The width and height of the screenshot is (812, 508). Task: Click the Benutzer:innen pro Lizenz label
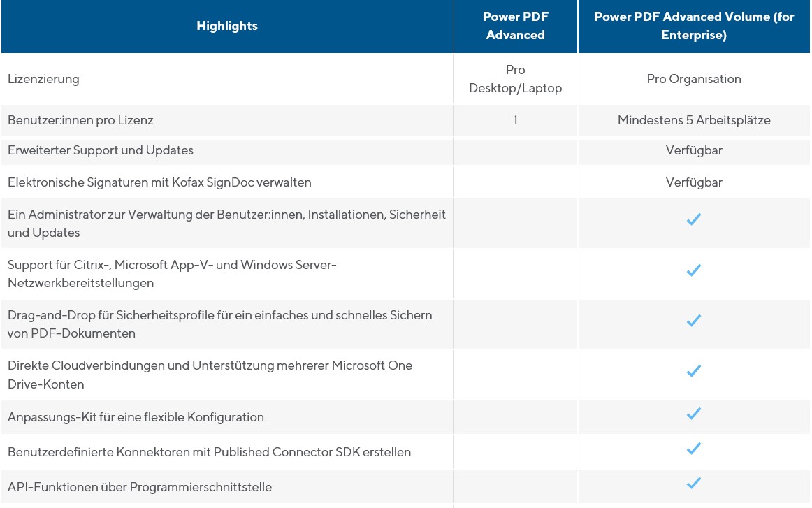[80, 120]
